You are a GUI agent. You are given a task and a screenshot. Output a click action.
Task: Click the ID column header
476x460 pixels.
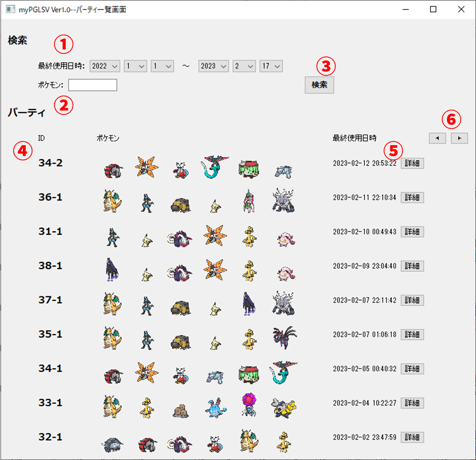[41, 138]
